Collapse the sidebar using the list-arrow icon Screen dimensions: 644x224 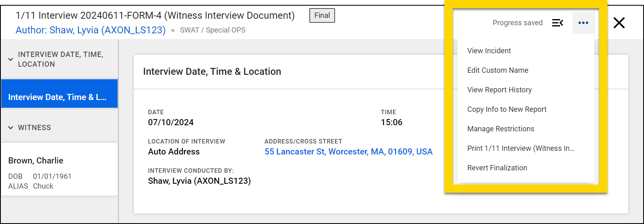(x=557, y=23)
